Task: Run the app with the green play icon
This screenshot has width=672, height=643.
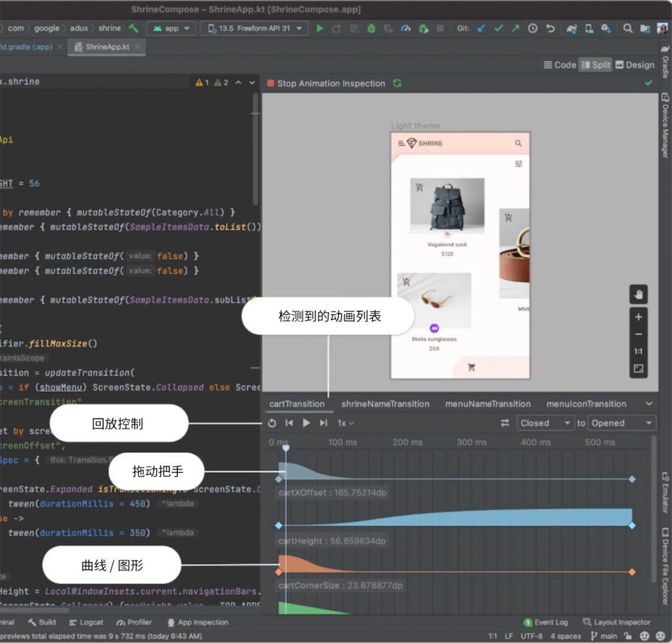Action: click(x=320, y=29)
